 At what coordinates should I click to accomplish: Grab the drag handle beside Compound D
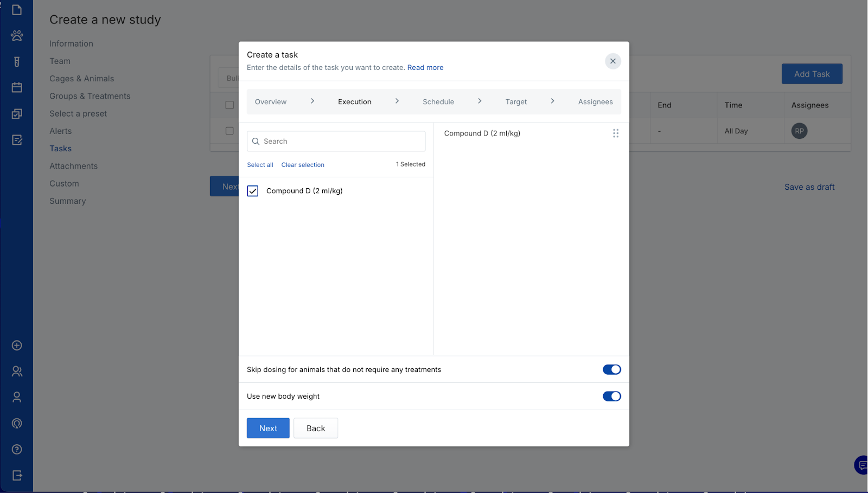click(615, 133)
